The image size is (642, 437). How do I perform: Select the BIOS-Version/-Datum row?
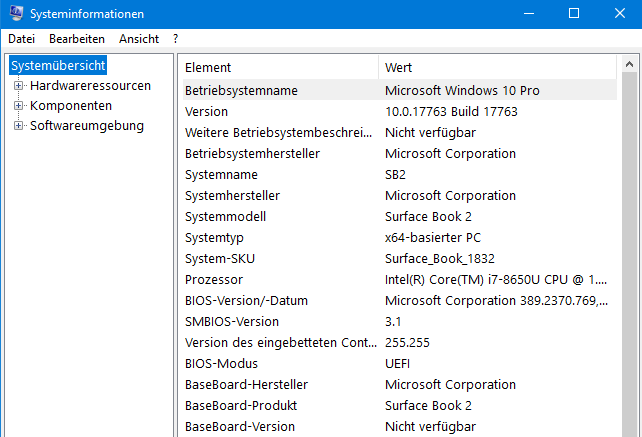(400, 301)
